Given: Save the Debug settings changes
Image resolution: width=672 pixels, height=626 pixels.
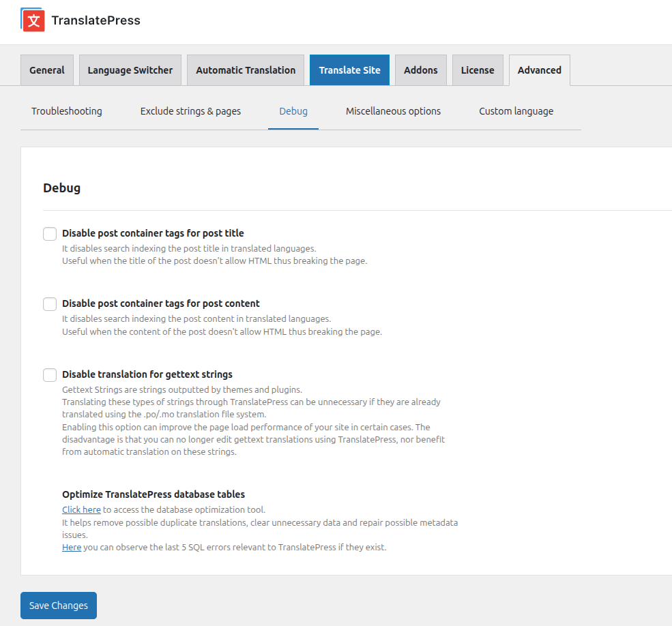Looking at the screenshot, I should coord(58,606).
